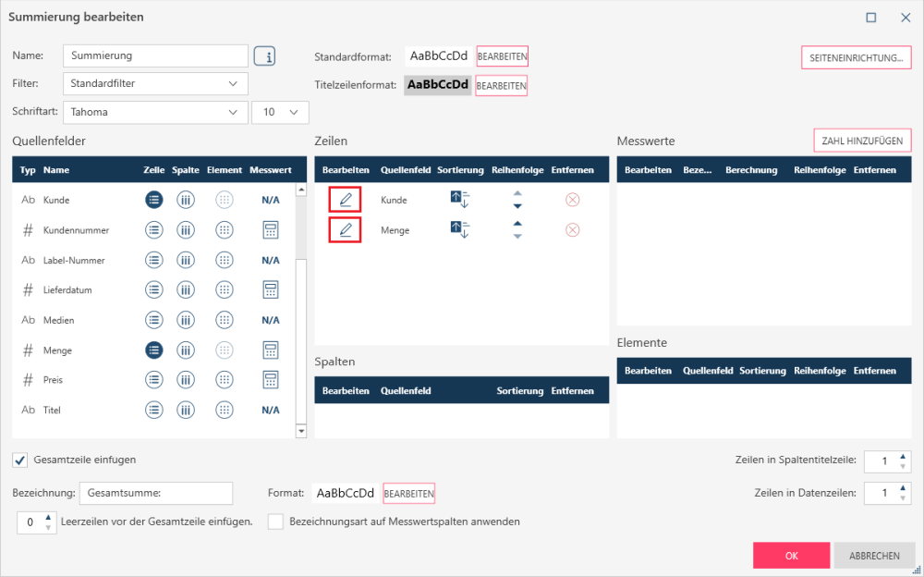
Task: Enable Bezeichnungsart auf Messwertspalten anwenden
Action: point(275,522)
